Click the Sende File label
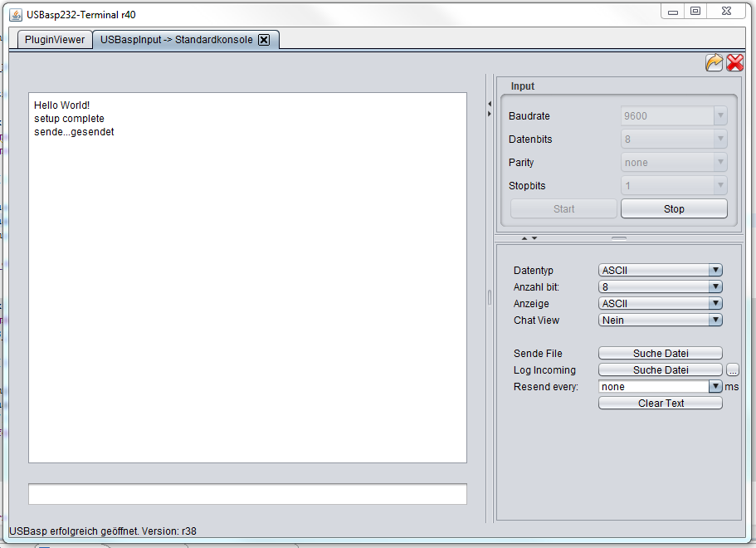The image size is (756, 548). click(x=538, y=353)
